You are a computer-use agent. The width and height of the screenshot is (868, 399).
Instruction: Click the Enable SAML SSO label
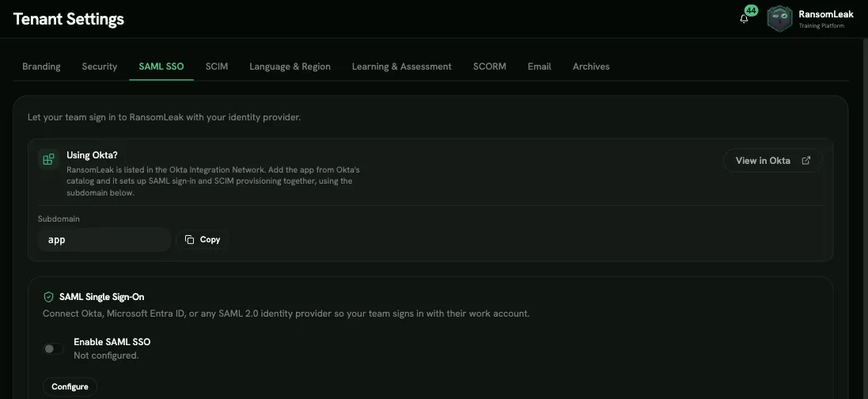(112, 342)
